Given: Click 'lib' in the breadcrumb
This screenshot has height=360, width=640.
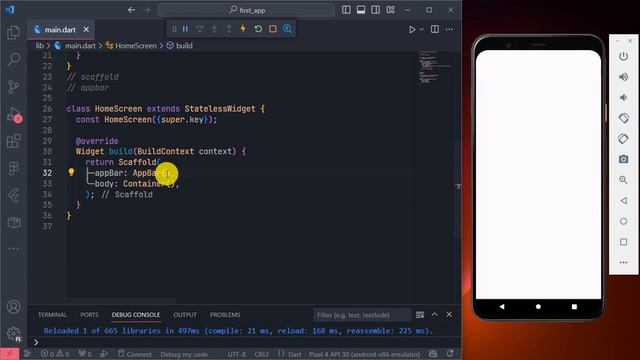Looking at the screenshot, I should (40, 46).
